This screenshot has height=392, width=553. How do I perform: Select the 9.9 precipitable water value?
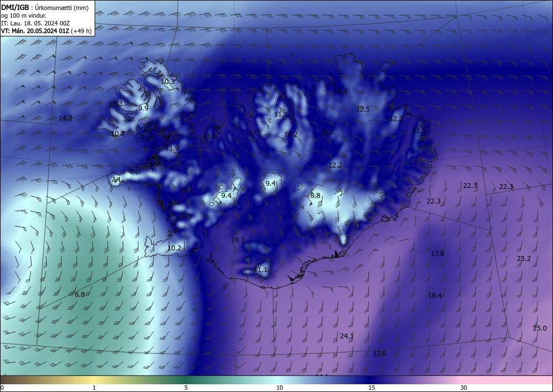[143, 108]
